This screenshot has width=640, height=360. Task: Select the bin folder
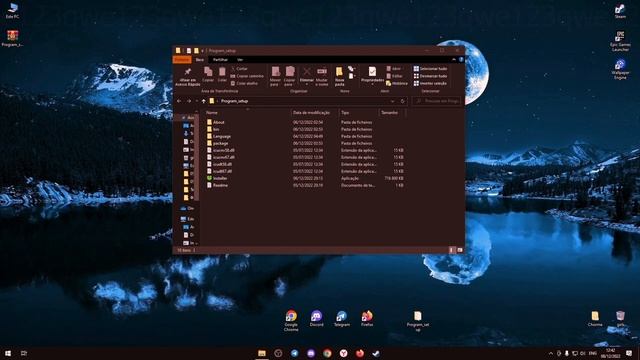216,129
